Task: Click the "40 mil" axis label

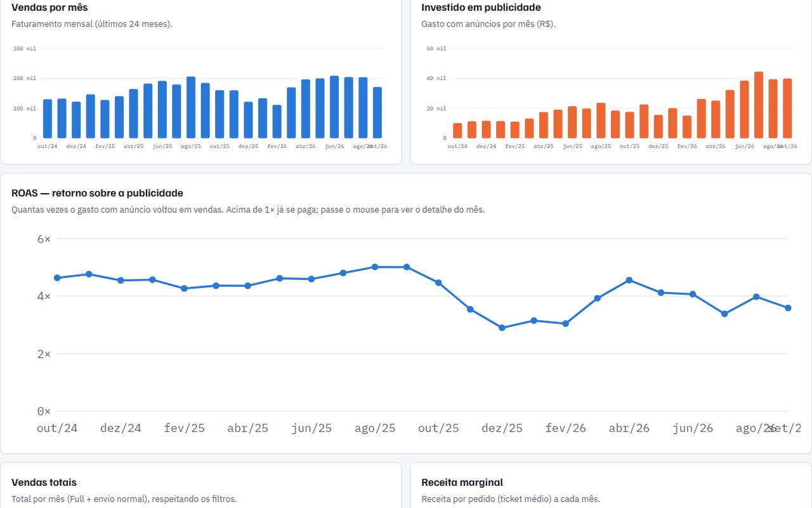Action: (436, 78)
